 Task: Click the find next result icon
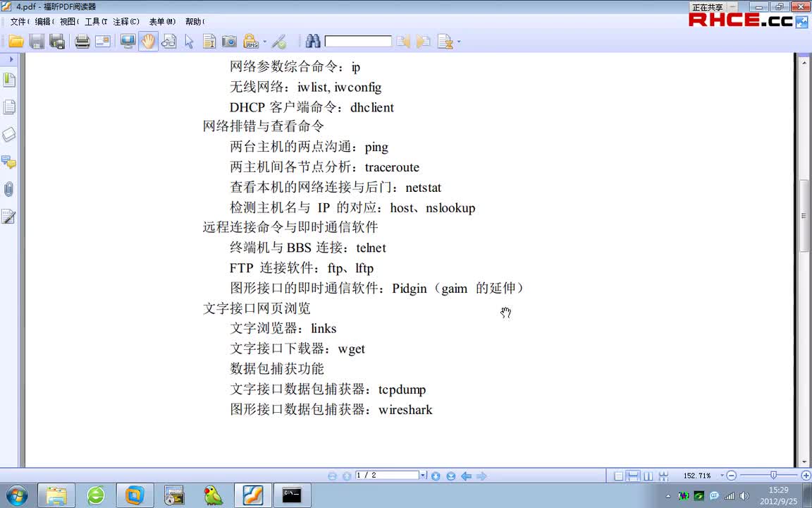tap(424, 41)
